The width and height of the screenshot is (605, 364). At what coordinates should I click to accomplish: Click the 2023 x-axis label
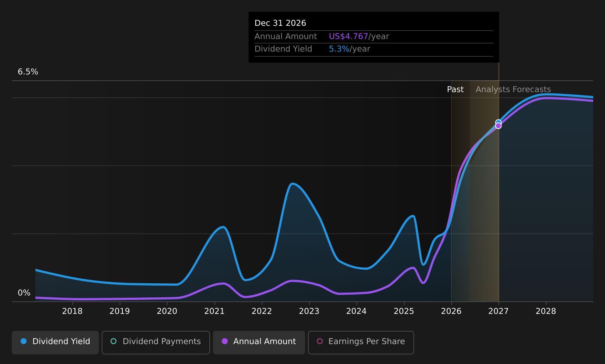pyautogui.click(x=309, y=311)
